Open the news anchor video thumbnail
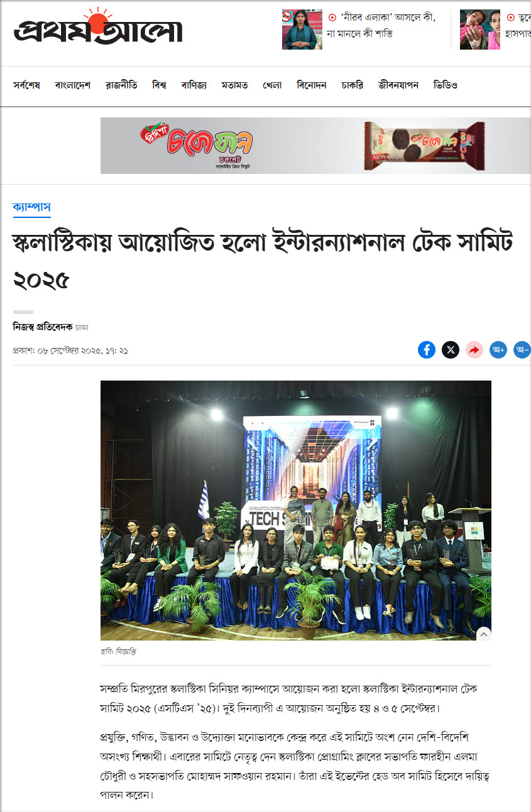 point(303,30)
